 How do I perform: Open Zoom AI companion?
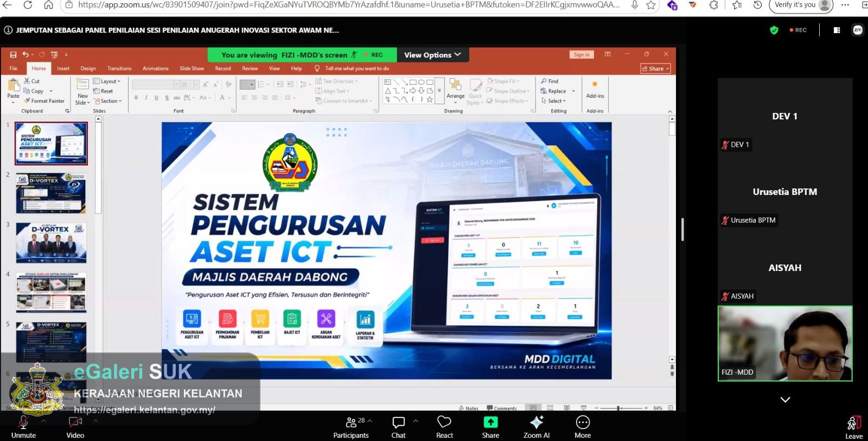(537, 427)
